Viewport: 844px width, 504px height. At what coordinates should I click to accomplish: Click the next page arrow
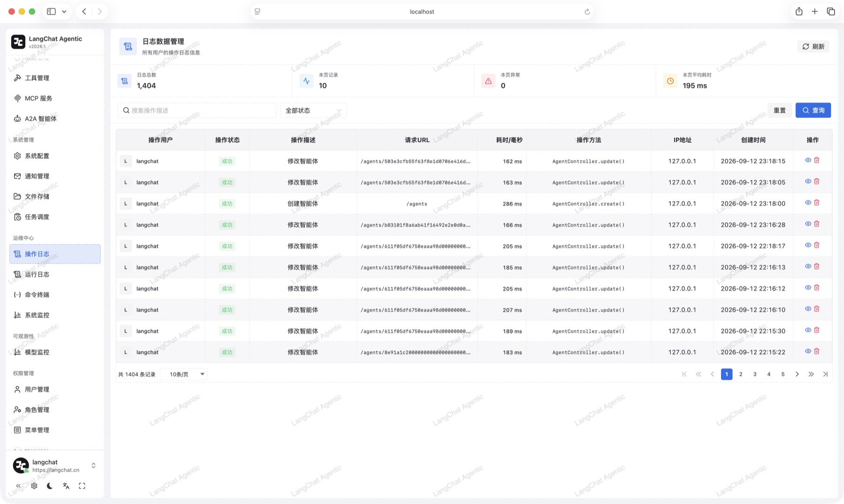[797, 374]
